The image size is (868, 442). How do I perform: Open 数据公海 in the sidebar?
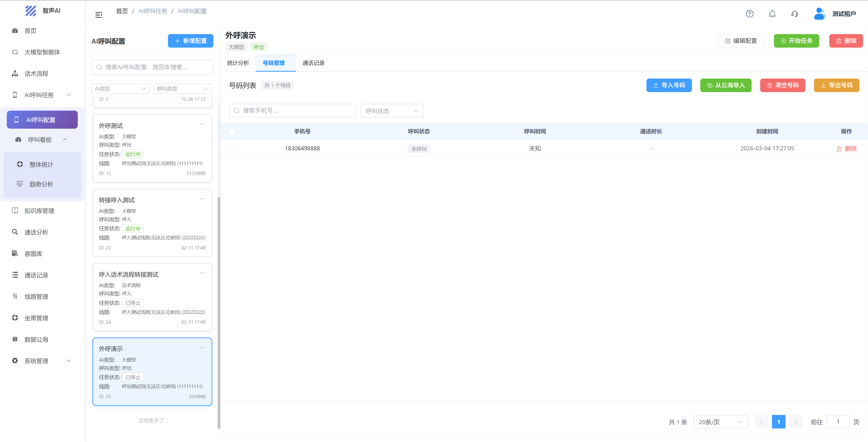pos(36,339)
